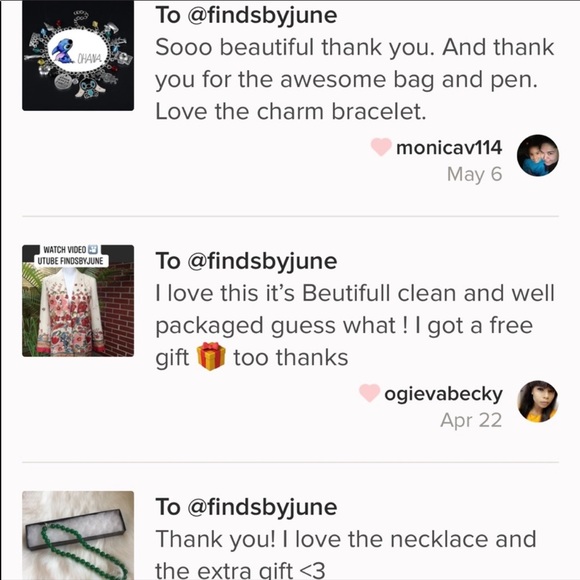Click the "Sooo beautiful thank you" review text

(x=355, y=79)
